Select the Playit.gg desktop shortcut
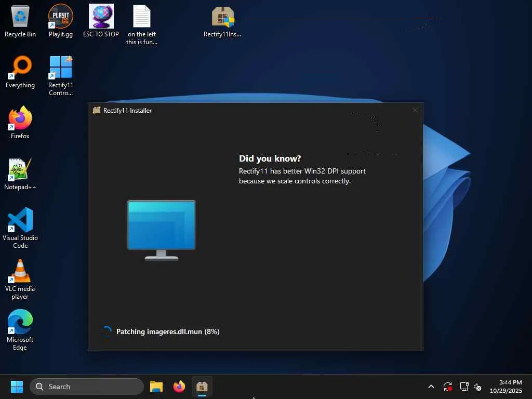The width and height of the screenshot is (532, 399). [x=60, y=21]
